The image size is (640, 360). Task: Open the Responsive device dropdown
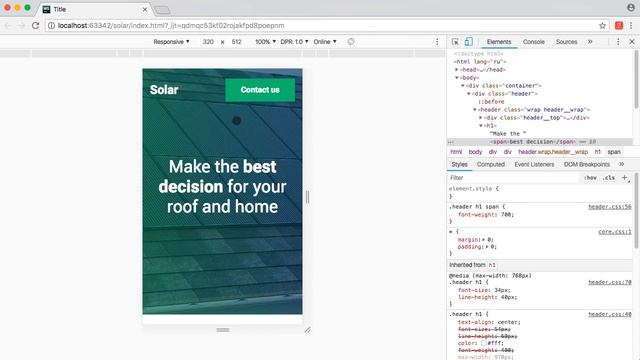pyautogui.click(x=171, y=42)
